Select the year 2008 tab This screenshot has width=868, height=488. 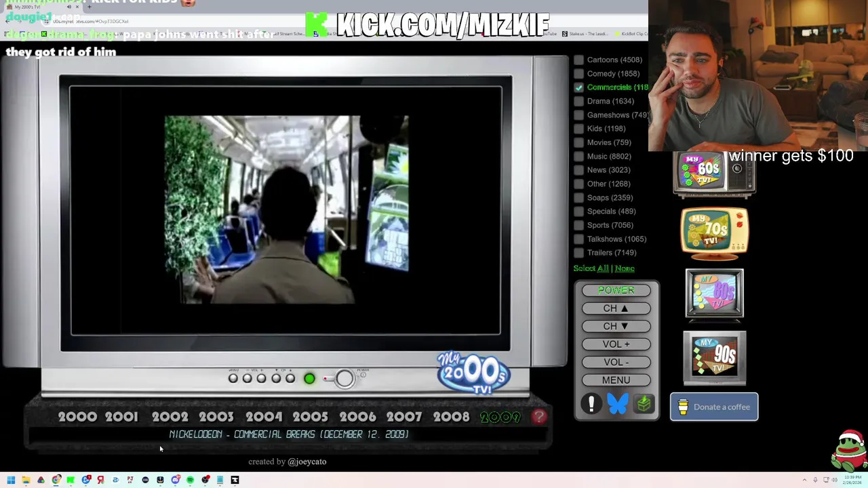(x=451, y=418)
